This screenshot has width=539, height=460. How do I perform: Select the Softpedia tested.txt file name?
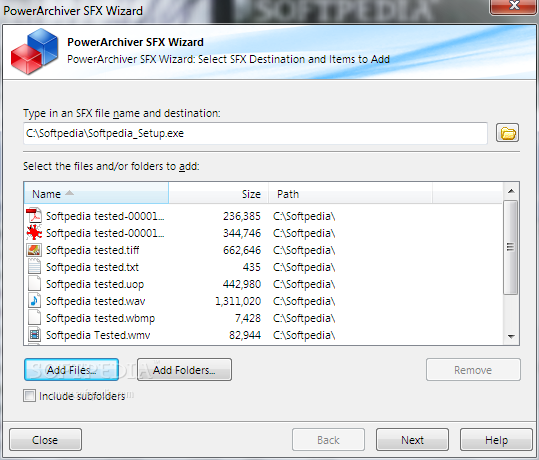(x=92, y=267)
